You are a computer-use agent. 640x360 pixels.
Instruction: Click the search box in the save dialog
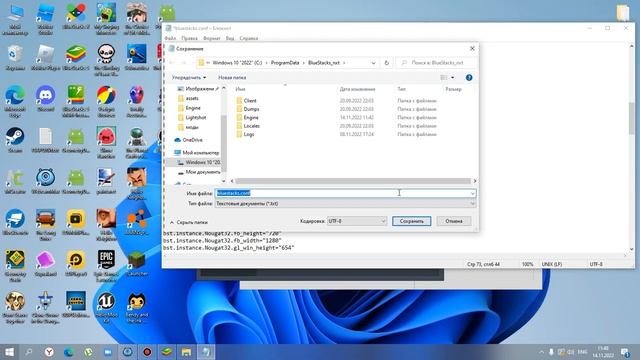[x=436, y=62]
